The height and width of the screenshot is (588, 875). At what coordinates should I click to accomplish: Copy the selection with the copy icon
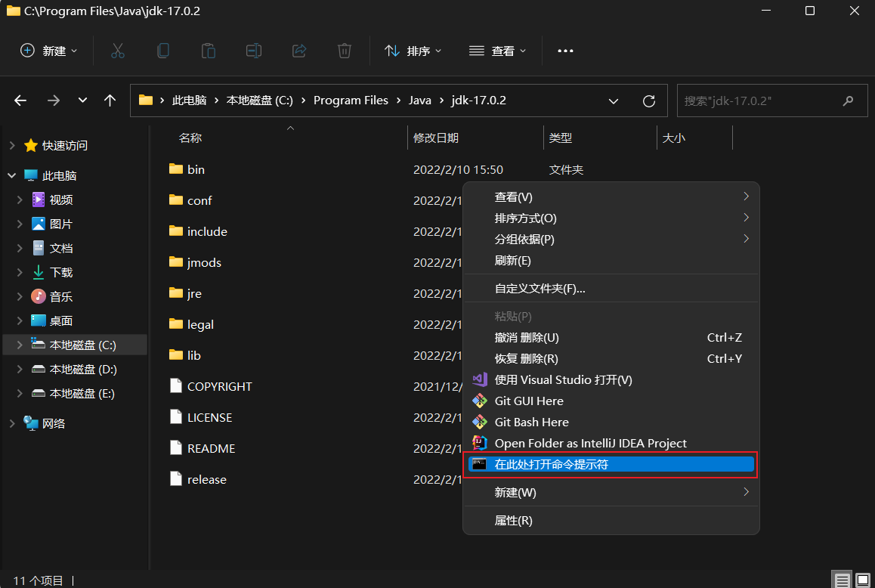pos(162,51)
